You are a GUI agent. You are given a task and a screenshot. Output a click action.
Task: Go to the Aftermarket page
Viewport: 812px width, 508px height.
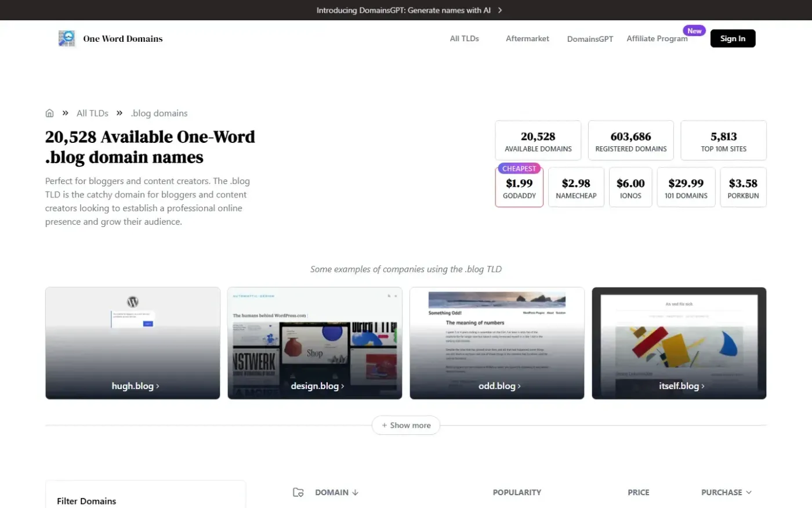click(527, 38)
